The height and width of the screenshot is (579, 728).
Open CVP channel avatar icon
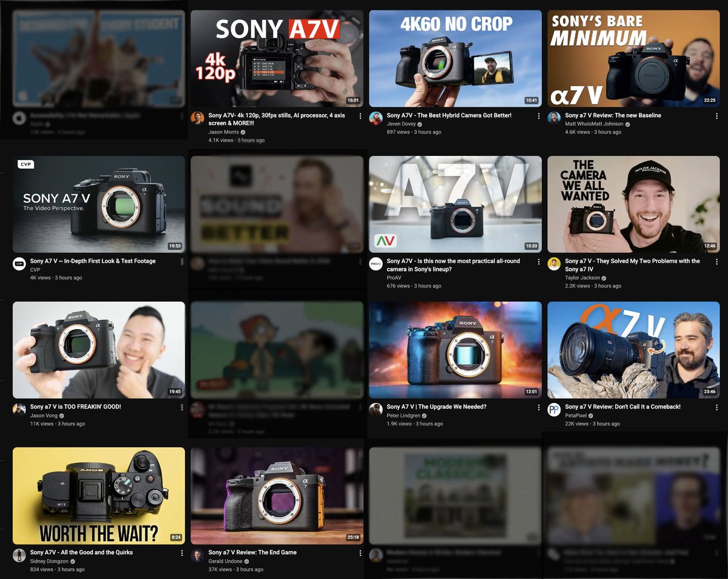pos(19,263)
